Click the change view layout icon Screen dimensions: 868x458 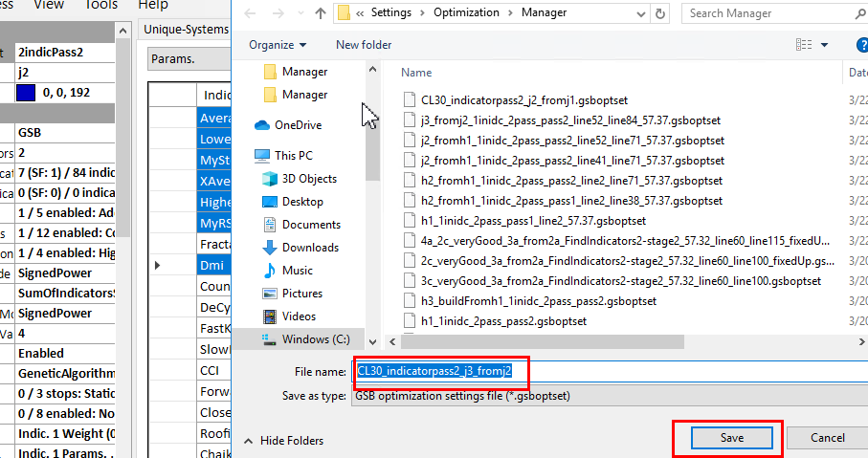coord(804,45)
